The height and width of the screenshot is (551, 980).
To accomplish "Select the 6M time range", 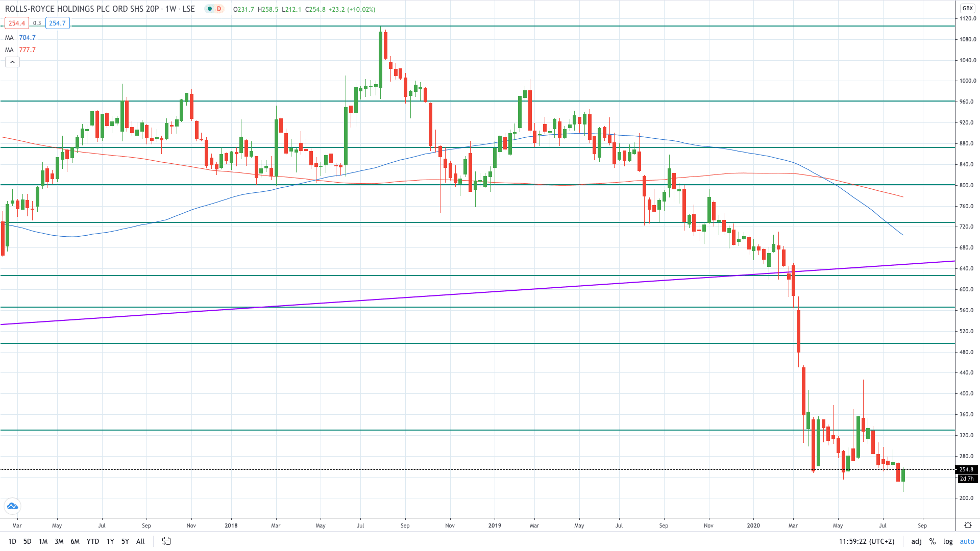I will (75, 541).
